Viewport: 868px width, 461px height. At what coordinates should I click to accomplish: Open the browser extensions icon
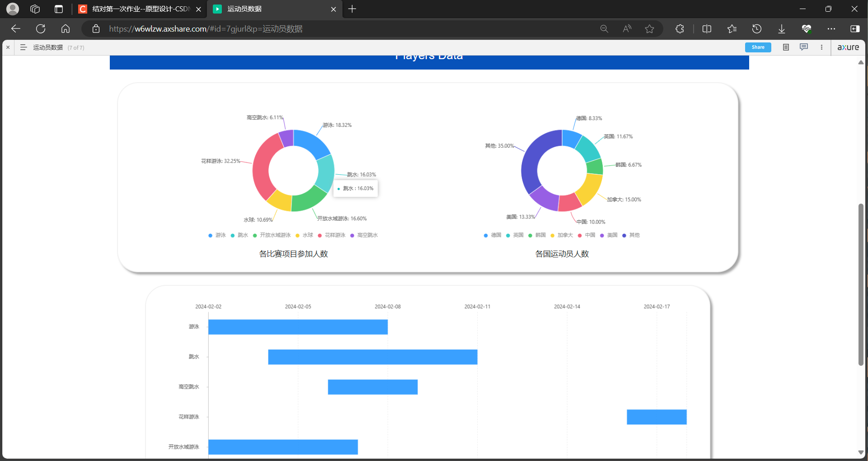pyautogui.click(x=680, y=29)
